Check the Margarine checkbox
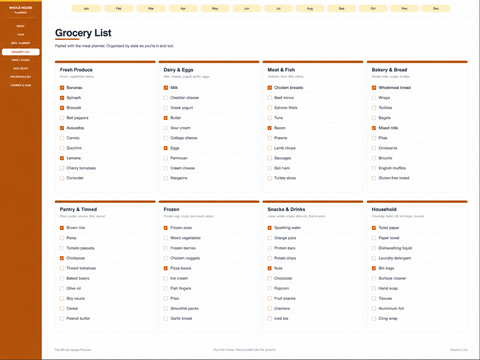480x360 pixels. click(166, 178)
